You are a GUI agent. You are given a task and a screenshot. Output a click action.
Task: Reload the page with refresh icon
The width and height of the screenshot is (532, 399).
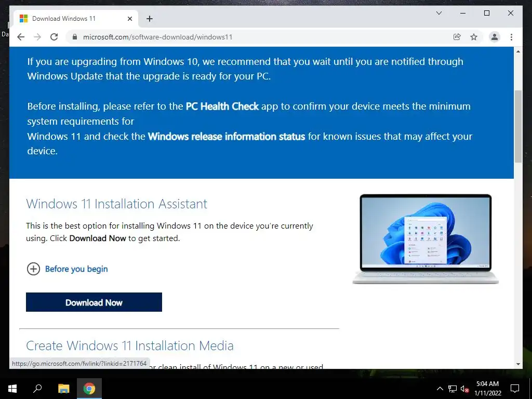click(54, 37)
